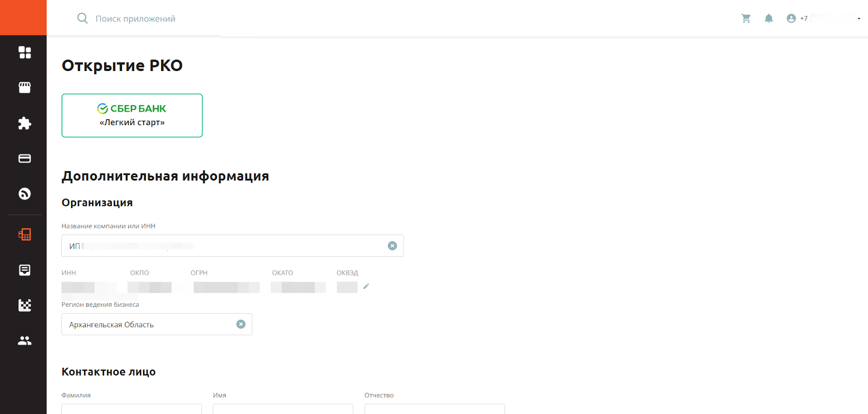Click the user account avatar icon
This screenshot has height=414, width=868.
pyautogui.click(x=791, y=18)
